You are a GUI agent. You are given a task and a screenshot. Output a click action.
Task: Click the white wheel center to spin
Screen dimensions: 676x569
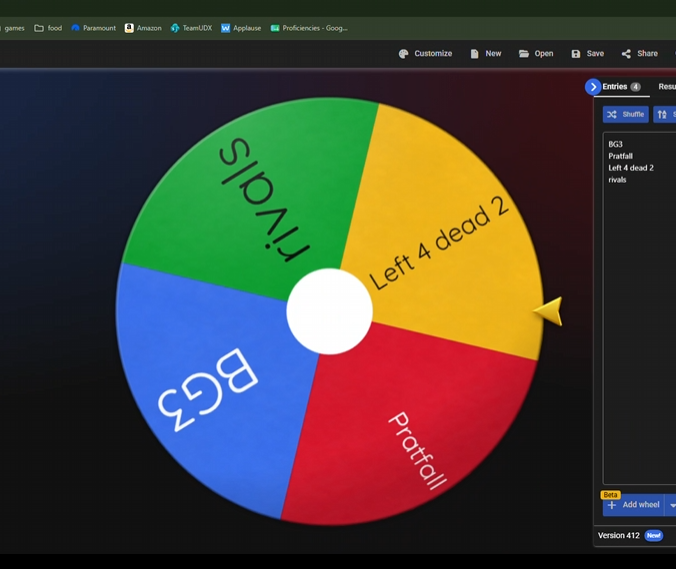(x=330, y=311)
